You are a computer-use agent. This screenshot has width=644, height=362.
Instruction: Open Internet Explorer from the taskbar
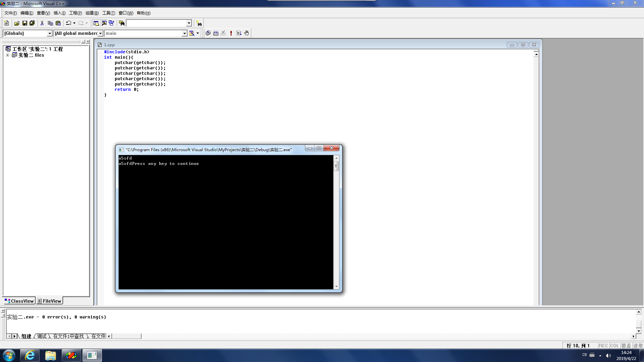(x=30, y=355)
